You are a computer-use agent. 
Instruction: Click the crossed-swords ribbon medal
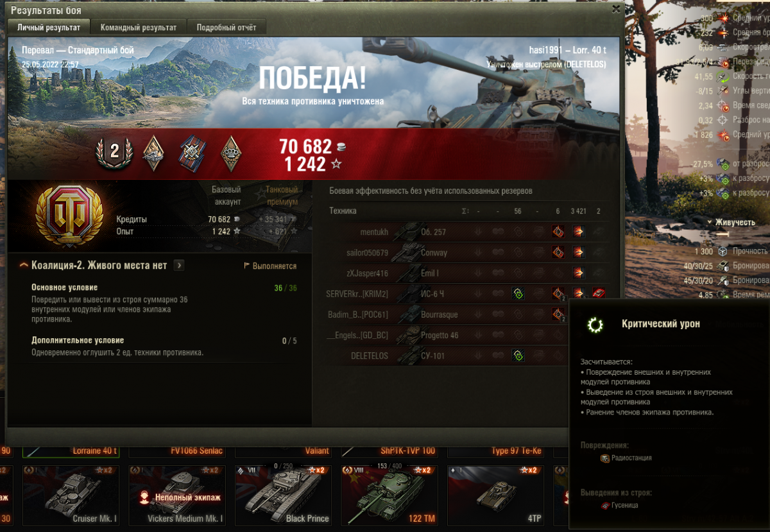pos(193,152)
